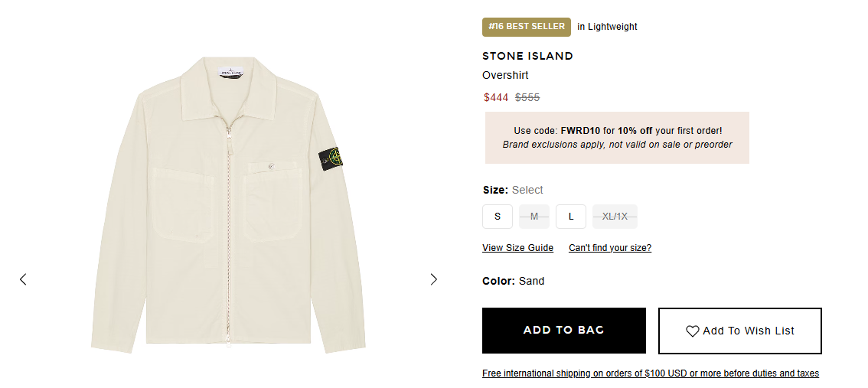Select size S
The width and height of the screenshot is (868, 388).
(498, 217)
